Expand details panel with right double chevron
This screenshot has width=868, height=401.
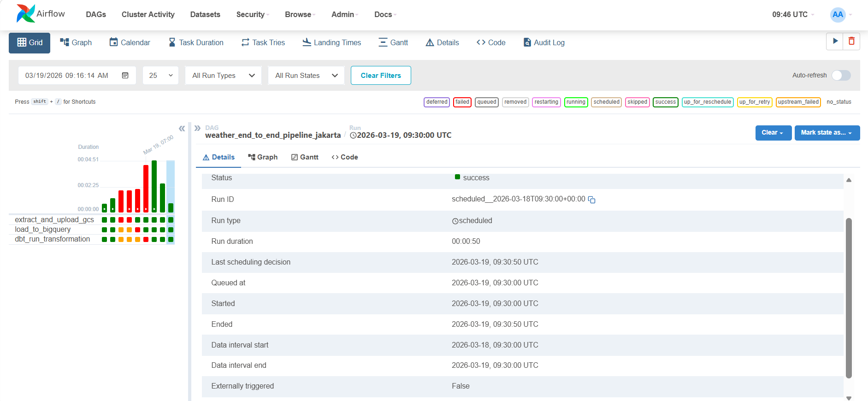click(197, 128)
